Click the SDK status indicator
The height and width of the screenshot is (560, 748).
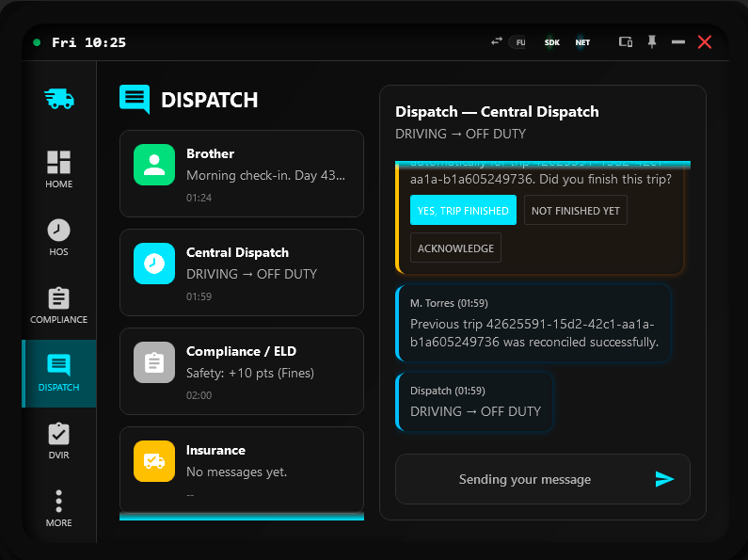[x=552, y=42]
